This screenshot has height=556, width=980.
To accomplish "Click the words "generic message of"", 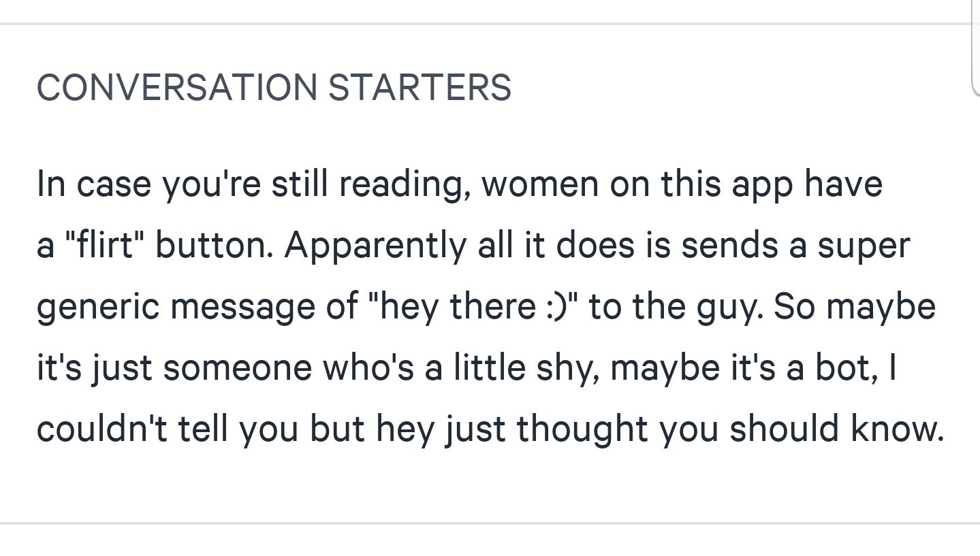I will pyautogui.click(x=197, y=306).
